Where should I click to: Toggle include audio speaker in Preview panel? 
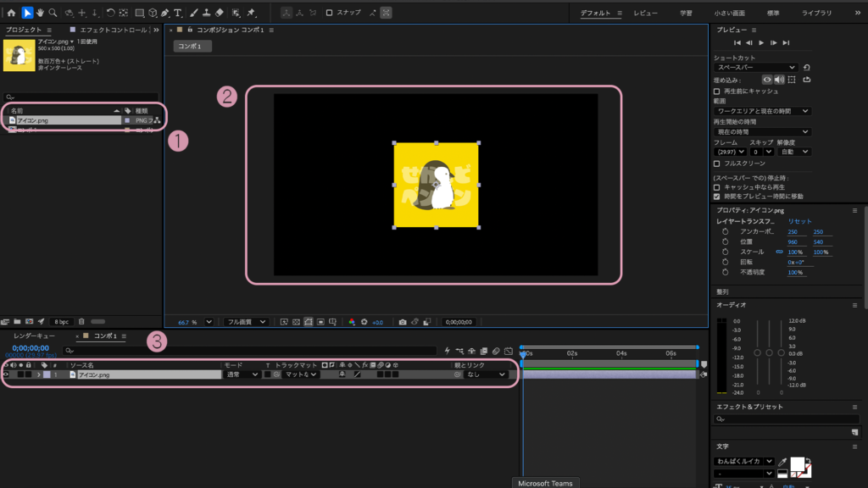779,80
